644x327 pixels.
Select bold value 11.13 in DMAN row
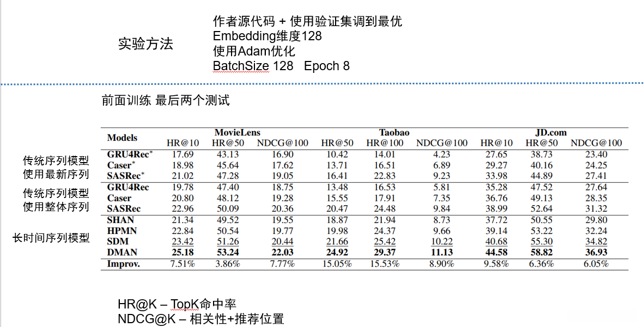coord(442,252)
